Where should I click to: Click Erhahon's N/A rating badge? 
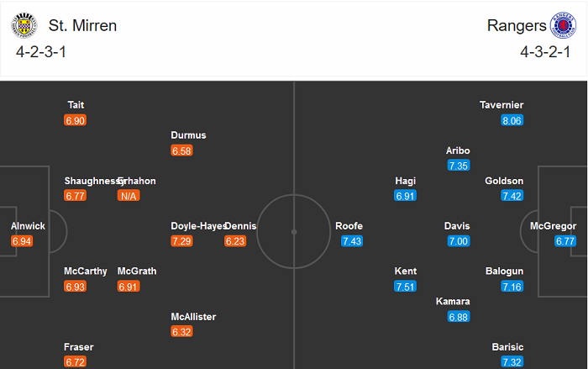pos(129,196)
